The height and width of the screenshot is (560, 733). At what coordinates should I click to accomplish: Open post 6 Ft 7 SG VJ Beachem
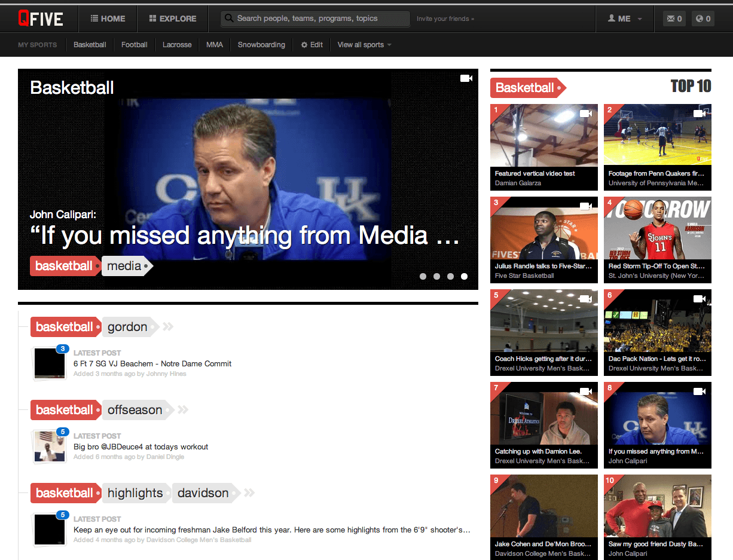click(x=152, y=363)
